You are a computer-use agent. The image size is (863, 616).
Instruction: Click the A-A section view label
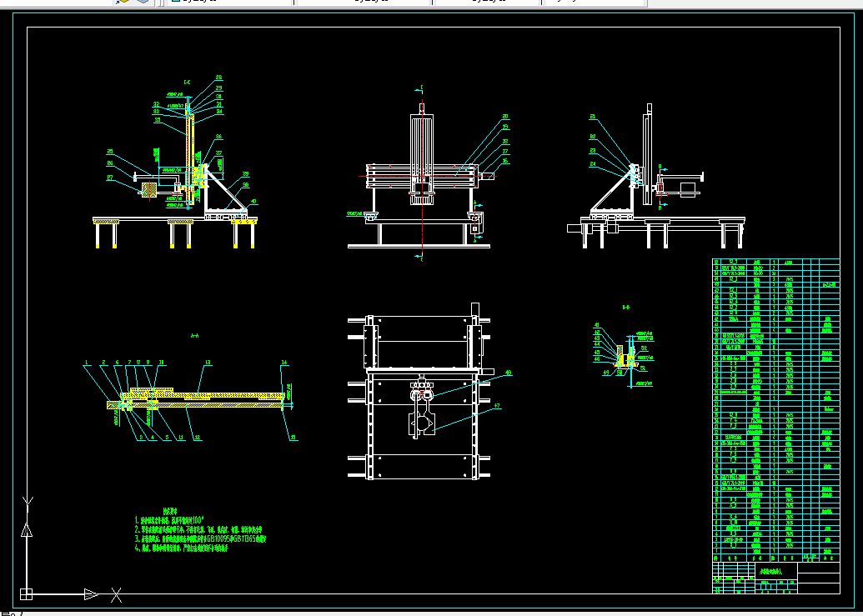click(x=194, y=335)
